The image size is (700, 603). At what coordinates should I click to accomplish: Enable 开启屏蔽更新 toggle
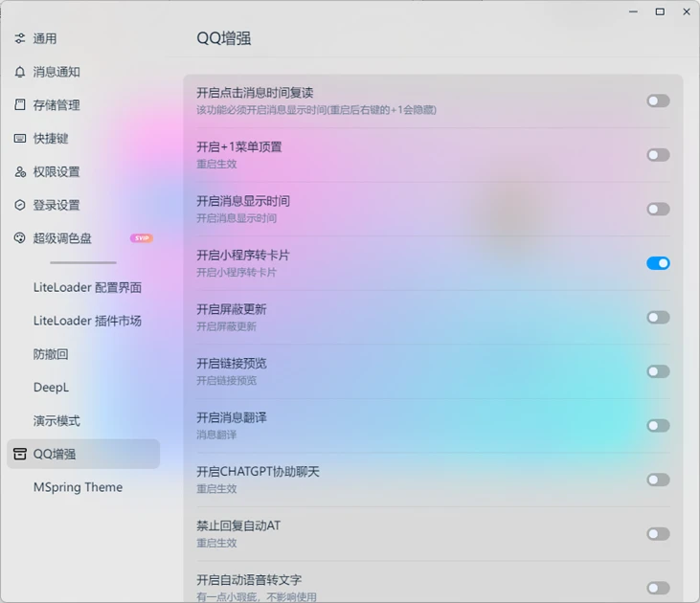[x=658, y=318]
